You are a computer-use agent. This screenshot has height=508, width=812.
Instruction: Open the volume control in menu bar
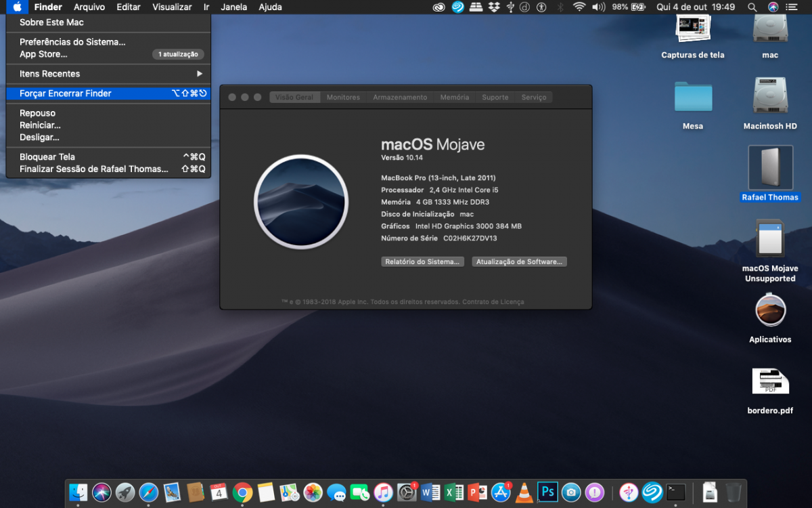click(599, 7)
